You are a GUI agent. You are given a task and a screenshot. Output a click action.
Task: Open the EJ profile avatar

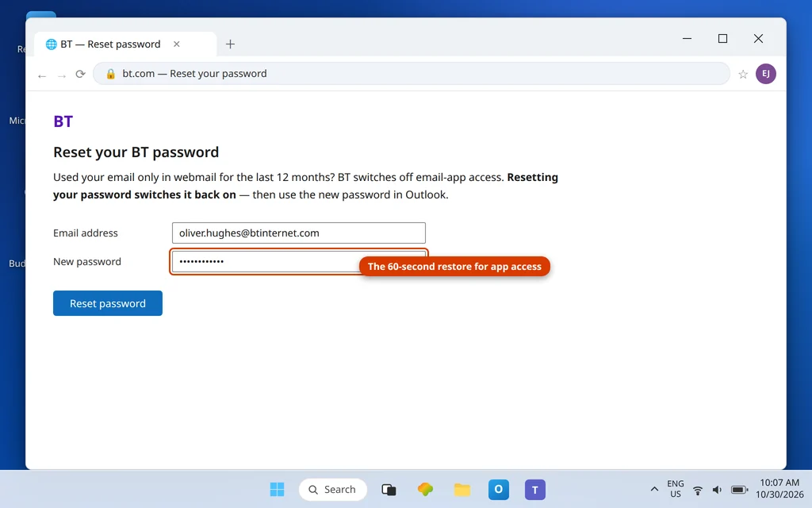765,74
